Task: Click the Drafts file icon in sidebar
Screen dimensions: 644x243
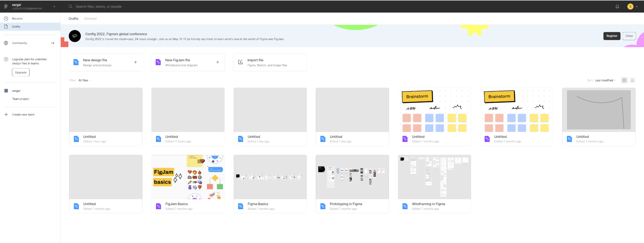Action: [6, 27]
